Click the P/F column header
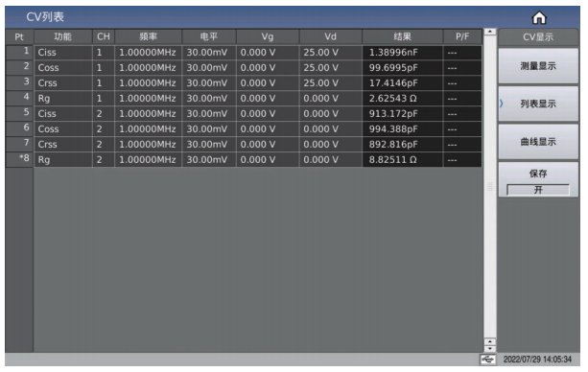This screenshot has height=372, width=588. pyautogui.click(x=462, y=36)
